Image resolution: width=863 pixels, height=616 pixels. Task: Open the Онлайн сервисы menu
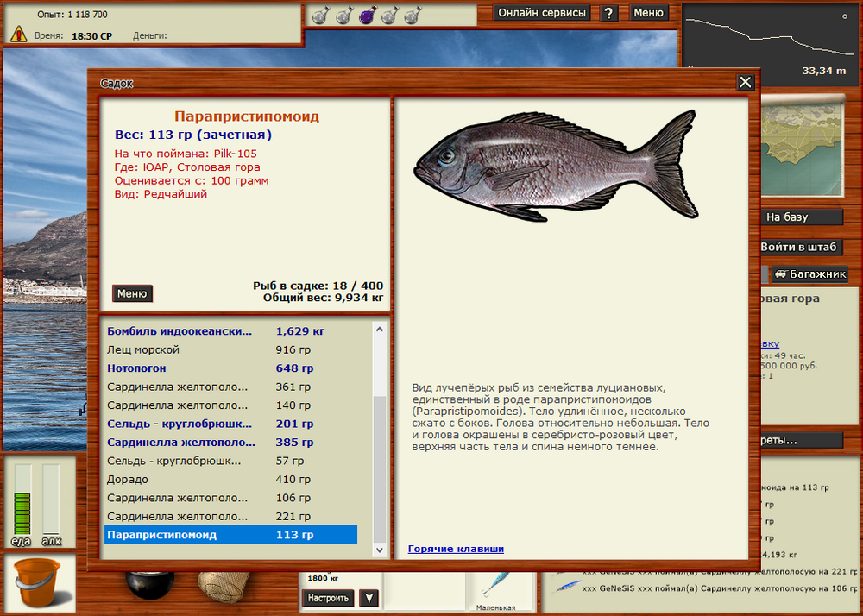point(543,13)
